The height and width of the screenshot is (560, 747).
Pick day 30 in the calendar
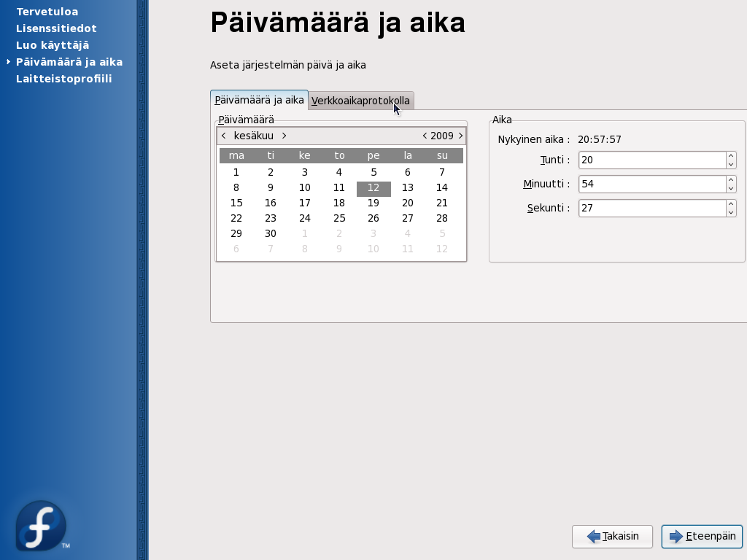coord(271,234)
